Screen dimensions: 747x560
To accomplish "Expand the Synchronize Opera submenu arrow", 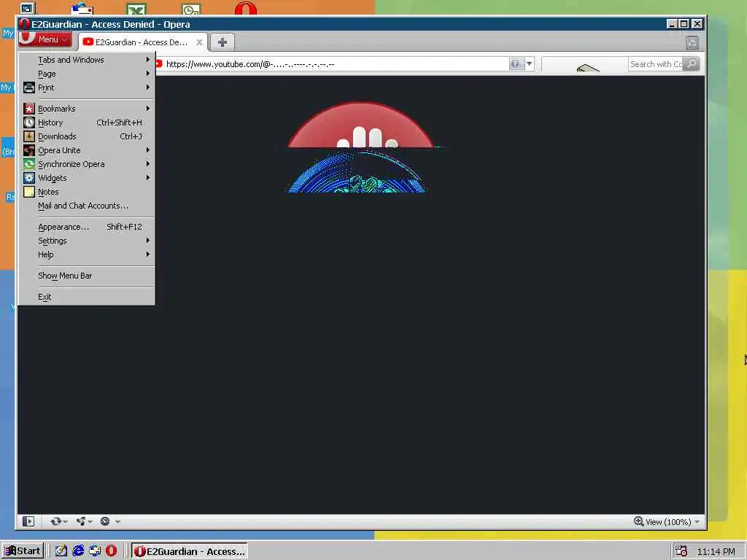I will tap(147, 164).
